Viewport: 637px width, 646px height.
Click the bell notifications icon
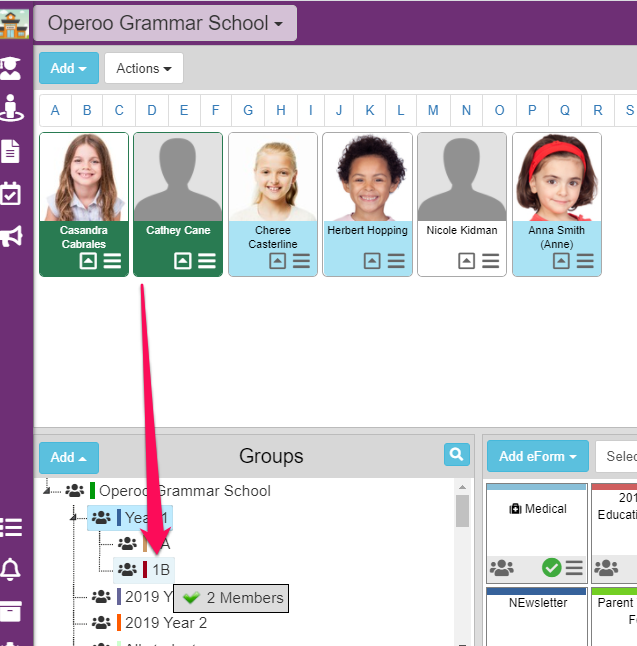pyautogui.click(x=11, y=569)
